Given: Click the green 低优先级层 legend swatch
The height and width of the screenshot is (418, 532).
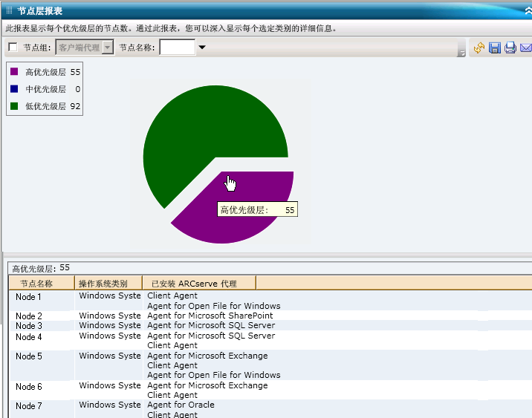Looking at the screenshot, I should click(14, 106).
